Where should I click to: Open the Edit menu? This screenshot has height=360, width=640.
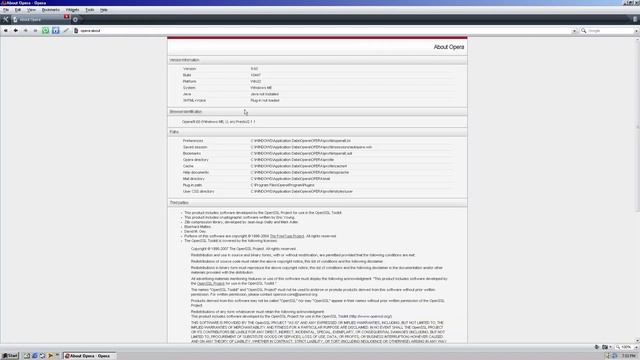18,10
